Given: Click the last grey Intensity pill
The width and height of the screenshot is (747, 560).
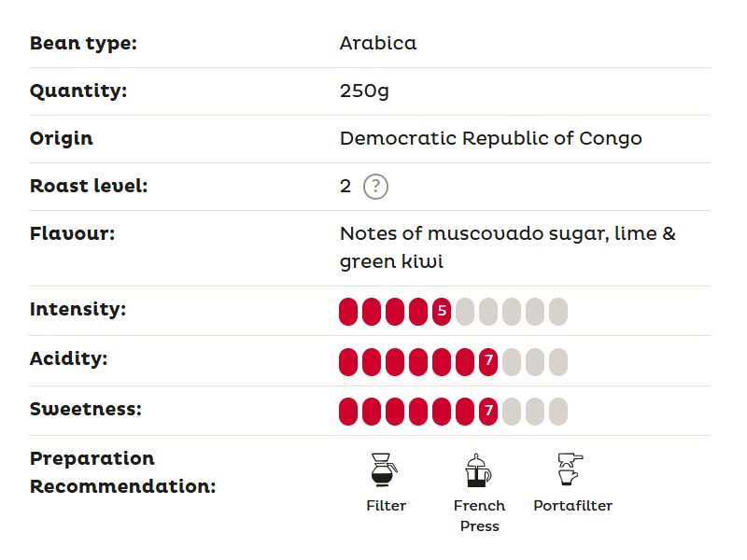Looking at the screenshot, I should point(558,312).
